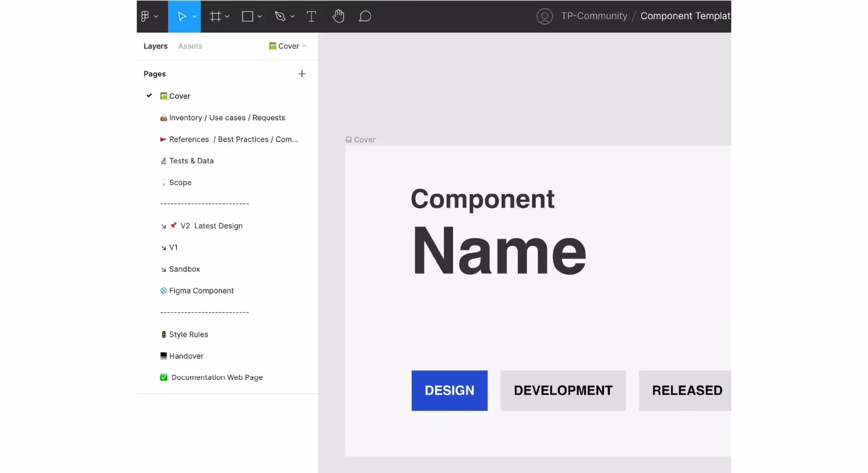Click the DEVELOPMENT status button
The image size is (868, 473).
coord(563,390)
